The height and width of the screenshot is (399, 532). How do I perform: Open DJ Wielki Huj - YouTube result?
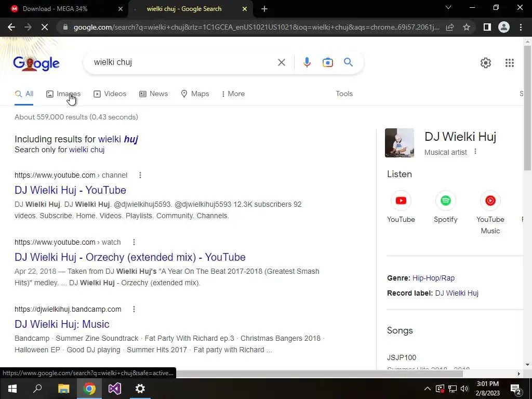(70, 190)
